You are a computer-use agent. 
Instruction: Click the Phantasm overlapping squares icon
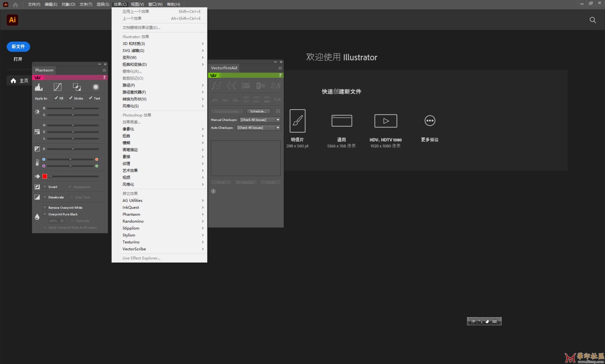pos(77,87)
